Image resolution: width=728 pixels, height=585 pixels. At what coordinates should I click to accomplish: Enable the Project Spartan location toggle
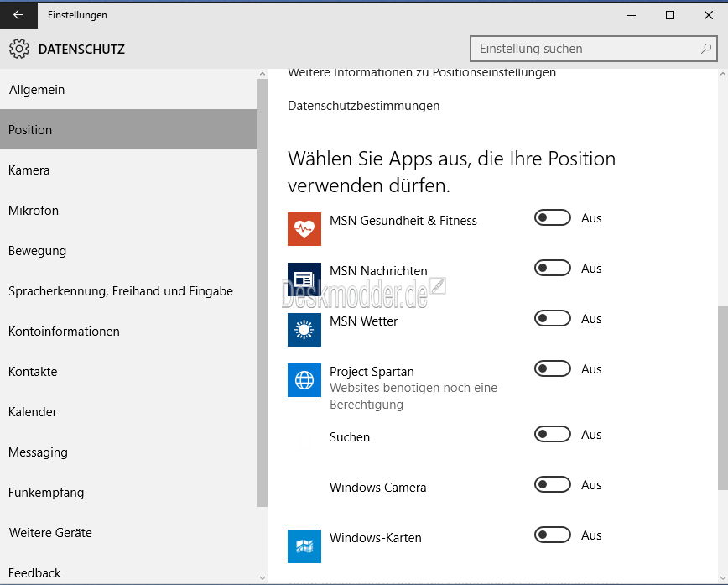click(x=552, y=368)
